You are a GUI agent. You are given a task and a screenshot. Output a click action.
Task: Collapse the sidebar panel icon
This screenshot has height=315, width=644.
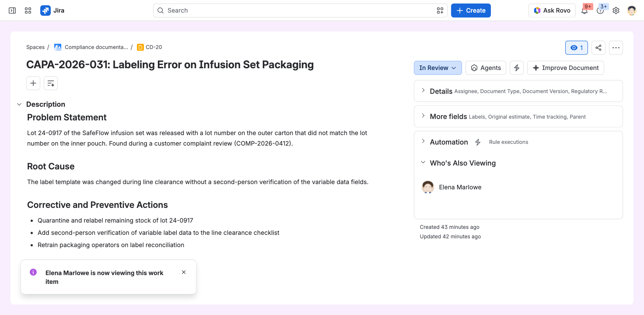coord(12,10)
